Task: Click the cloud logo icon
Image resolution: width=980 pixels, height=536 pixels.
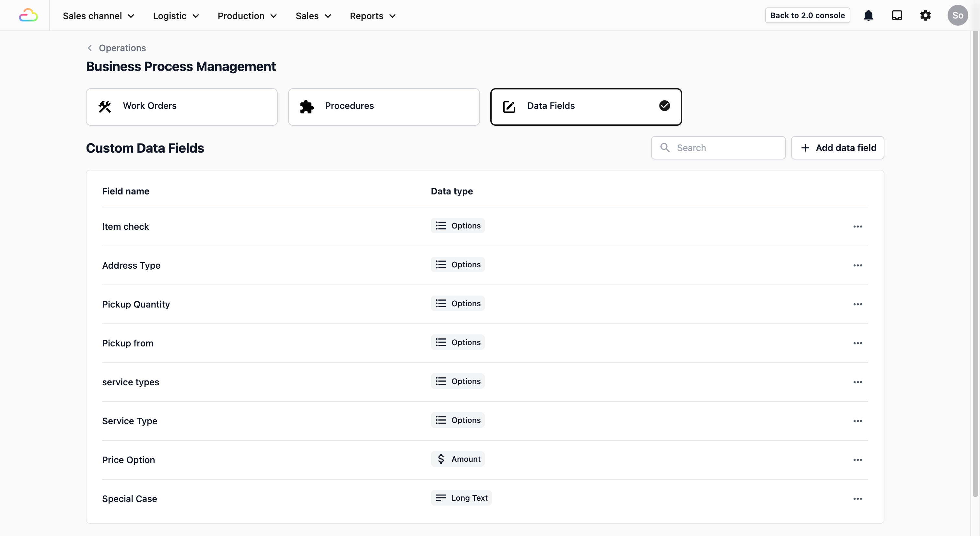Action: click(29, 15)
